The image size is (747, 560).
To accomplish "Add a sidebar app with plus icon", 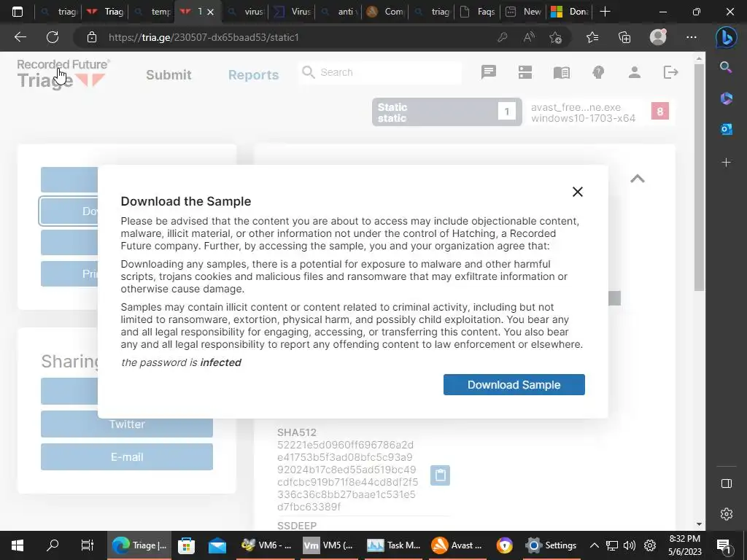I will (x=726, y=163).
